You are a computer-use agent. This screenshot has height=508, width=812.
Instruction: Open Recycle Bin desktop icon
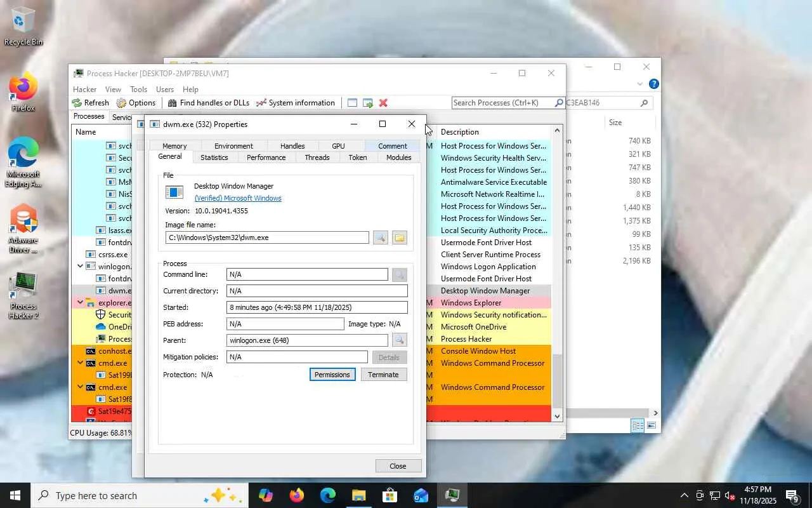pos(23,27)
